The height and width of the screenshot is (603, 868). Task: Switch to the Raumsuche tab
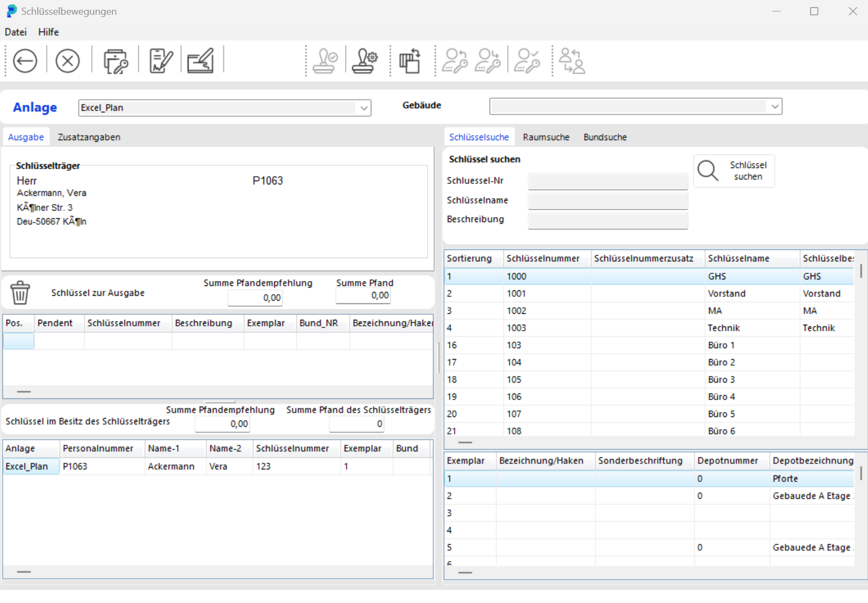[x=546, y=138]
